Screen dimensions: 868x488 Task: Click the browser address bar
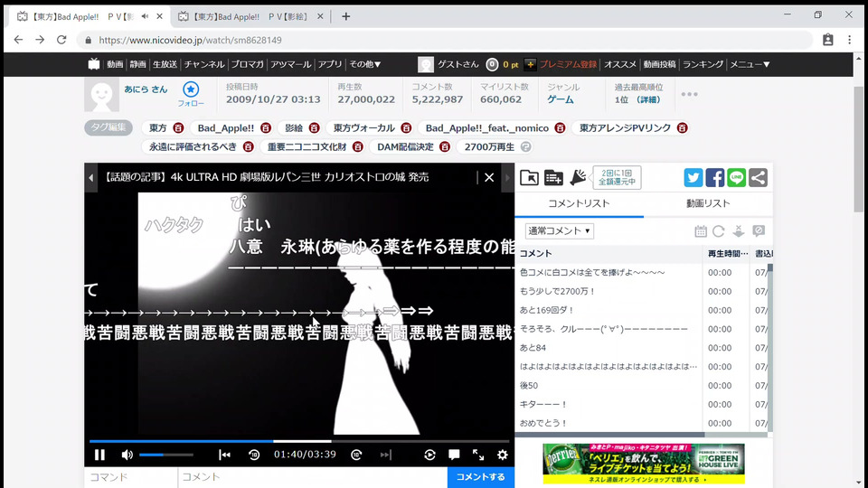(x=443, y=40)
